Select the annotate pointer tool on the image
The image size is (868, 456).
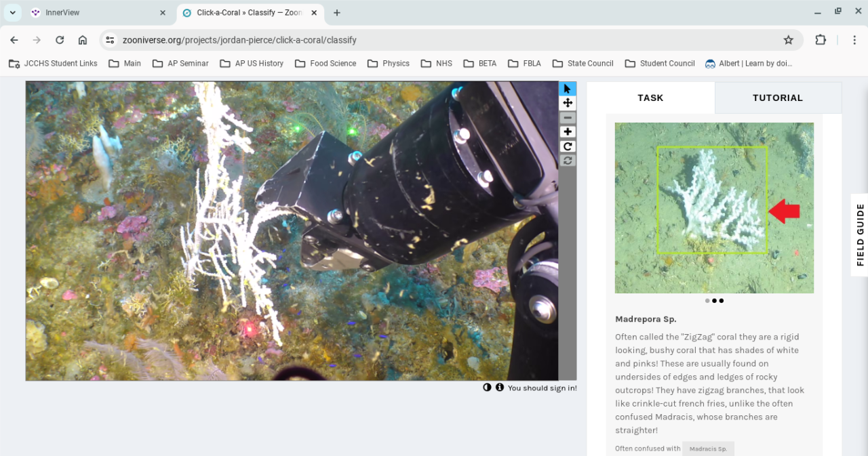pyautogui.click(x=568, y=89)
